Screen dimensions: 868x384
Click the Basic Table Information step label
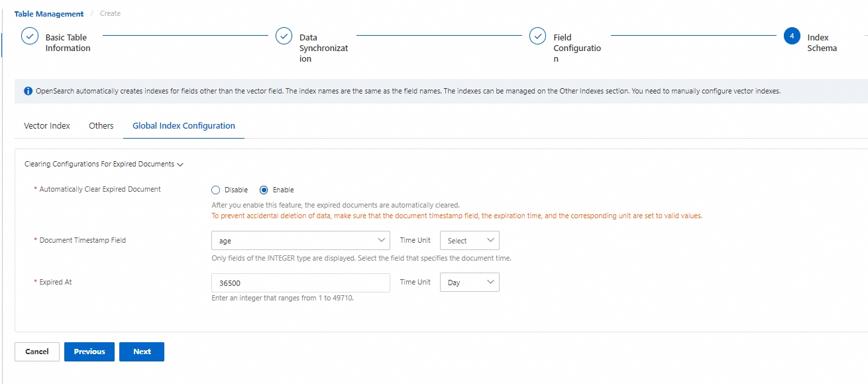pyautogui.click(x=68, y=42)
